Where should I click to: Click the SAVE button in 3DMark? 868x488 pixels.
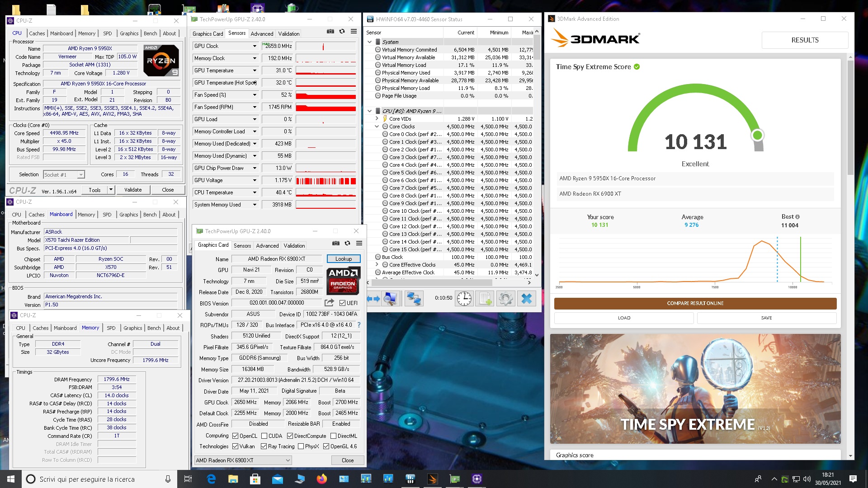click(767, 318)
